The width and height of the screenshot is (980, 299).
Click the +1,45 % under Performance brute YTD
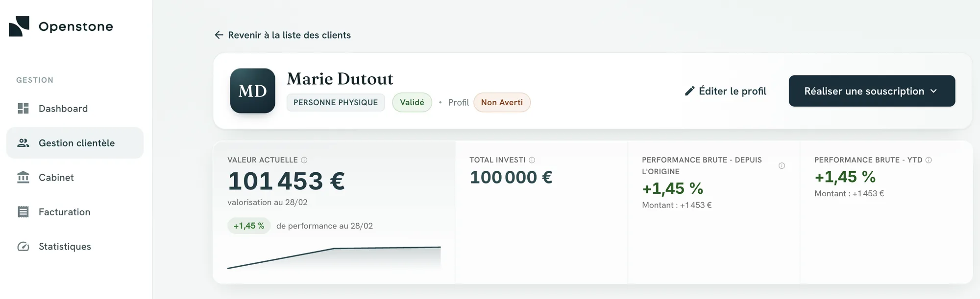tap(845, 177)
